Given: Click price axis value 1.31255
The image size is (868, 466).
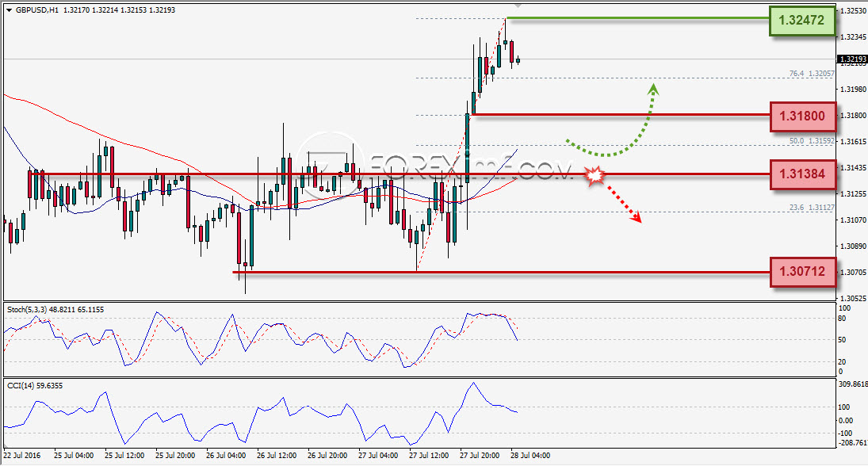Looking at the screenshot, I should click(853, 193).
